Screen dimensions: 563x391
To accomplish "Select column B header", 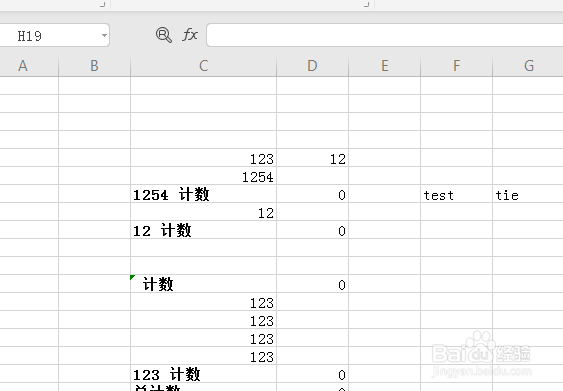I will coord(94,66).
